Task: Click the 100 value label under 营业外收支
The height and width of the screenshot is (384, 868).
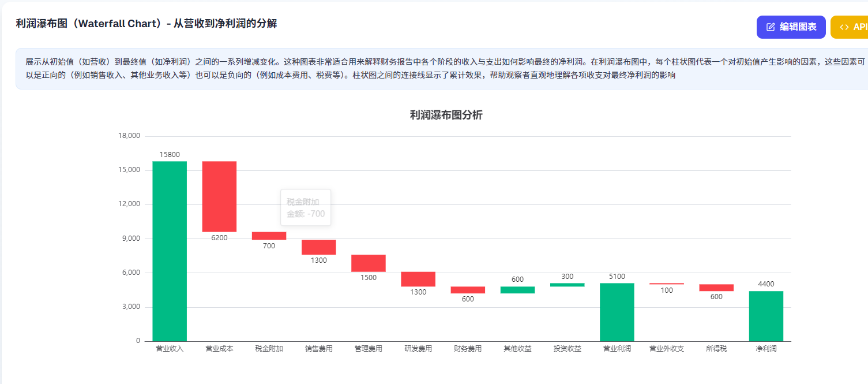Action: point(667,290)
